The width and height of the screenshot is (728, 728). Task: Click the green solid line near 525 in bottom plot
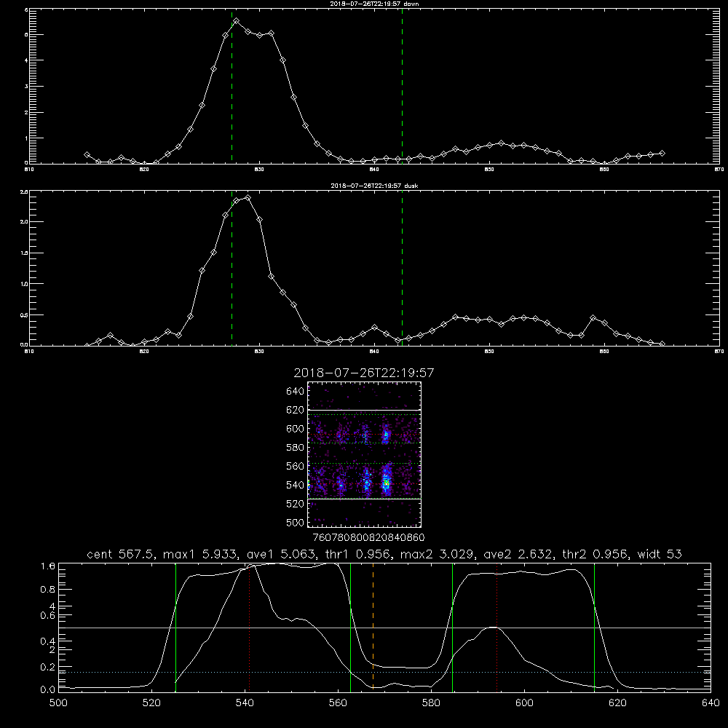(175, 627)
